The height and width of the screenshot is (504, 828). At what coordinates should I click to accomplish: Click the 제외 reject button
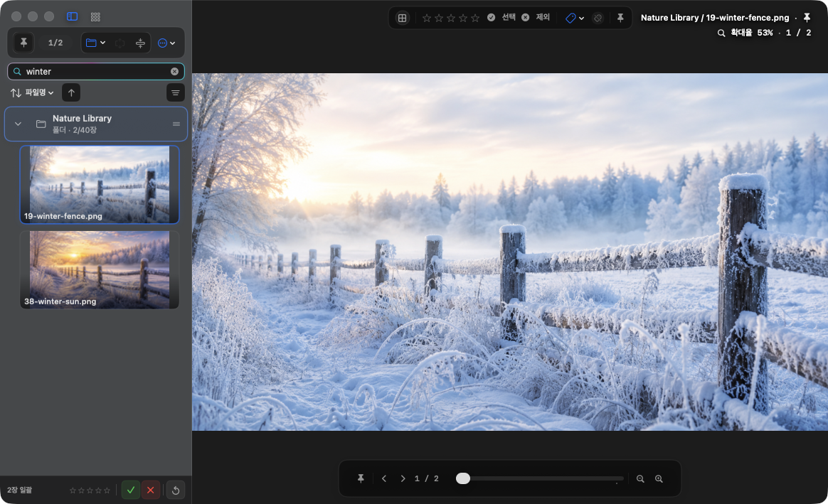pos(536,17)
